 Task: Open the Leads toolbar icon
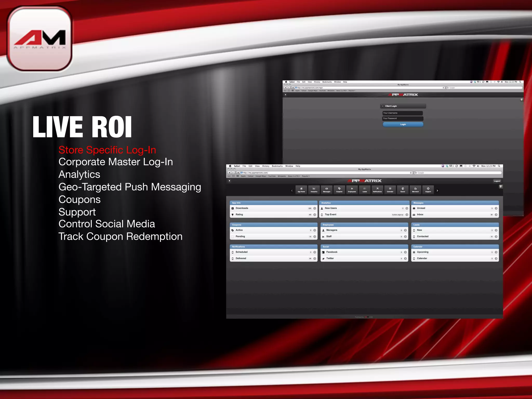pos(365,190)
